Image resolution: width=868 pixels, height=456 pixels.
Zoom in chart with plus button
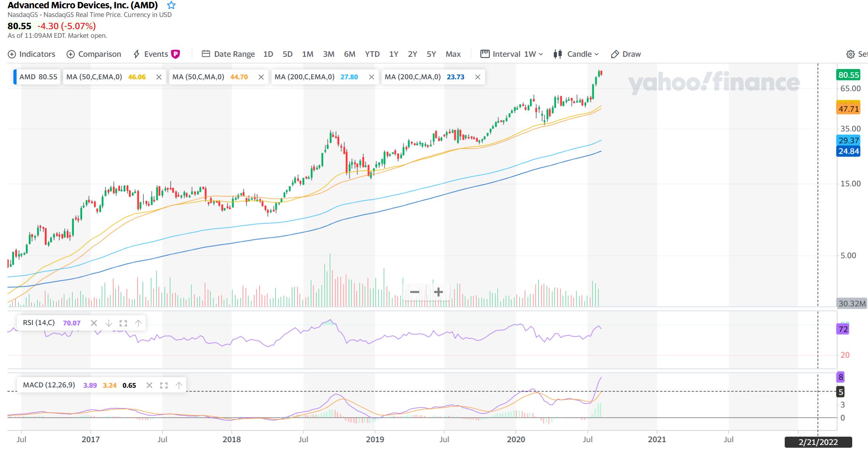click(x=438, y=292)
